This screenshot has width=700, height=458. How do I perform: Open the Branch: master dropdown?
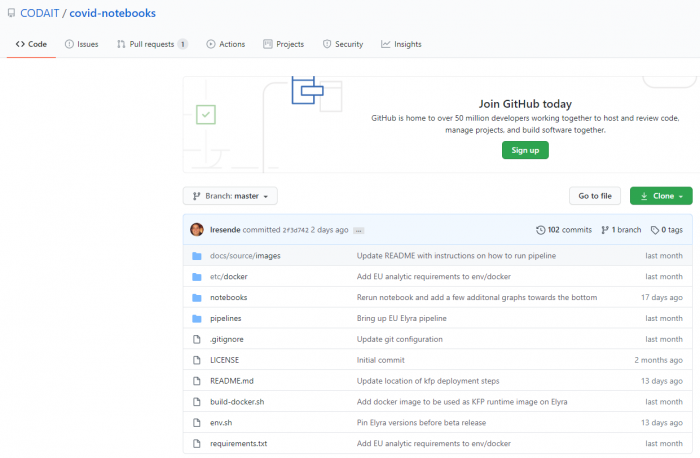coord(230,196)
